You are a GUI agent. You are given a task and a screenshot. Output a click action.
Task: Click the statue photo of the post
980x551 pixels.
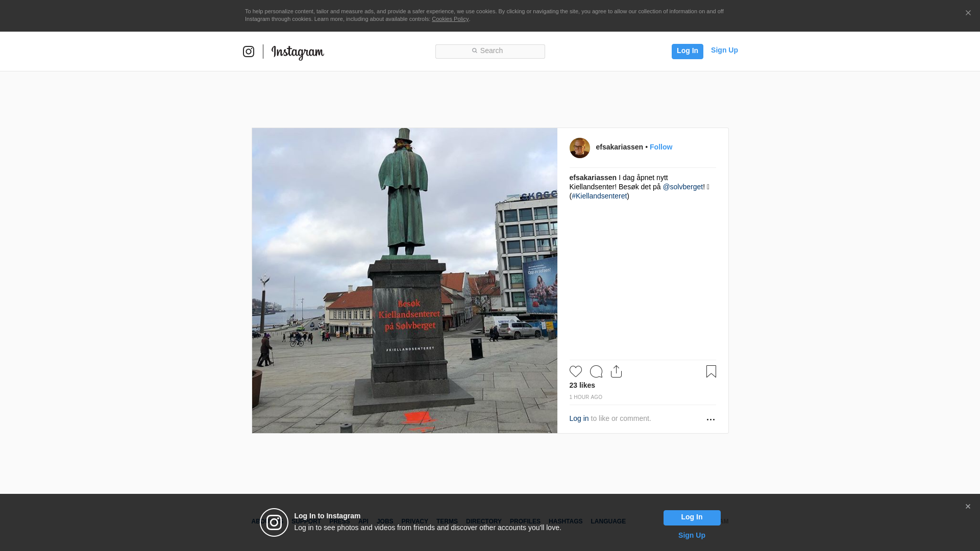pyautogui.click(x=404, y=281)
